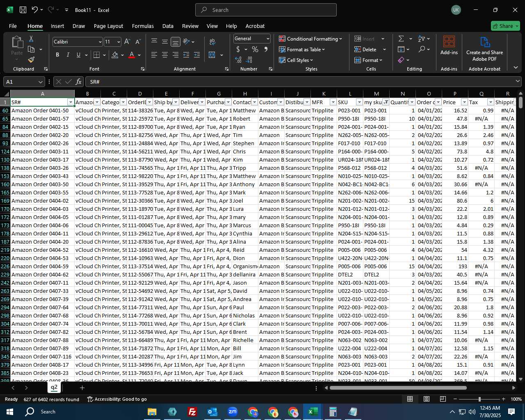The height and width of the screenshot is (420, 525).
Task: Click the formula bar showing SR#
Action: pos(303,82)
